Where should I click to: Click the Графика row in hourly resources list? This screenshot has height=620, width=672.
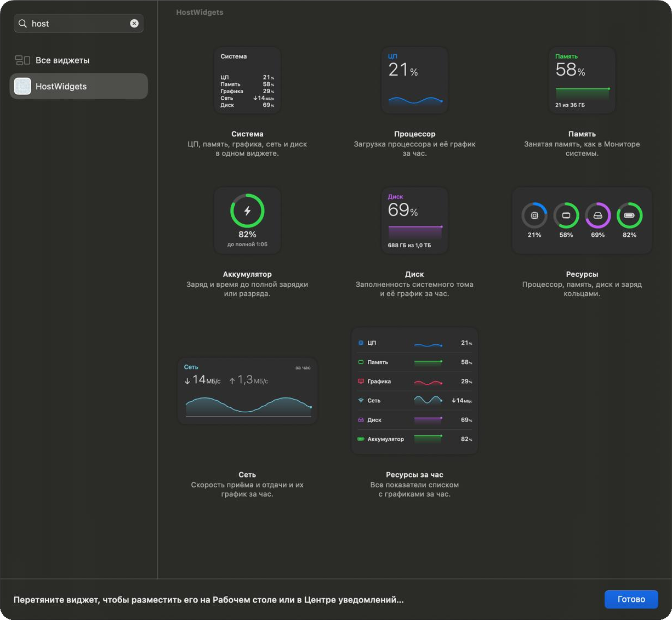414,381
